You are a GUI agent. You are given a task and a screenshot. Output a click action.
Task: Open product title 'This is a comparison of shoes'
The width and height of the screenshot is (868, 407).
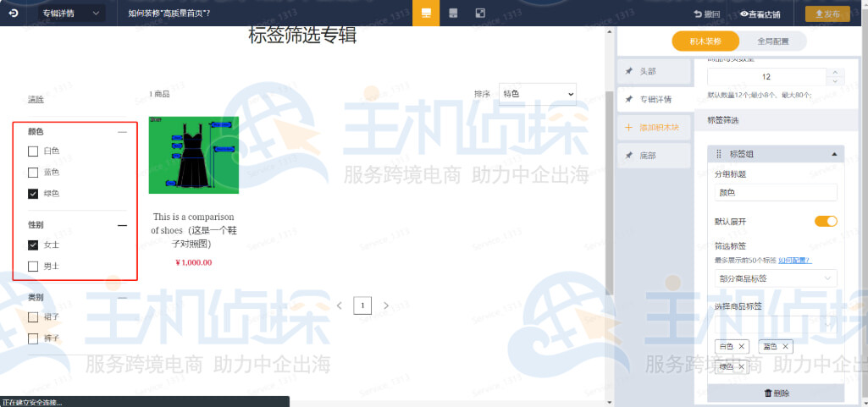click(x=194, y=229)
